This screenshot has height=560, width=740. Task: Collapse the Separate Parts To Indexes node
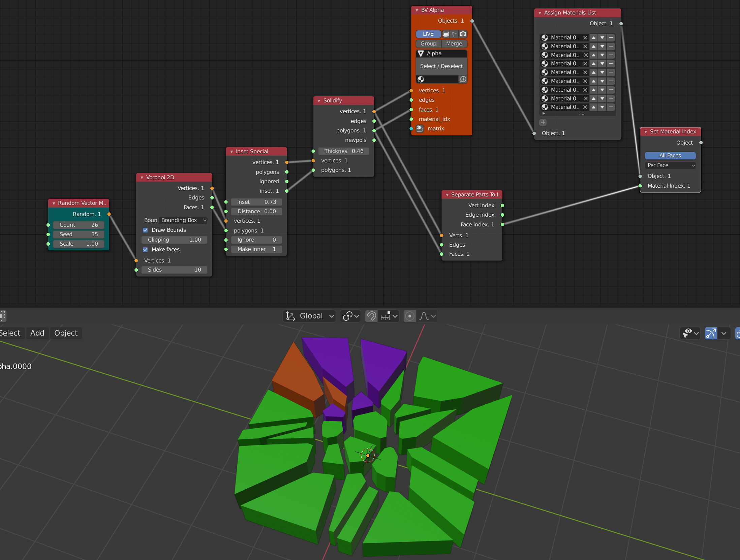(x=447, y=195)
